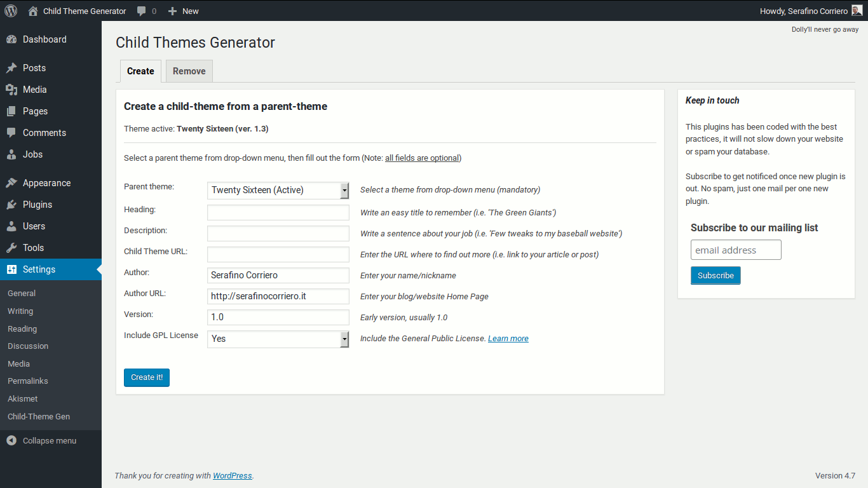Click the Posts pushpin icon
The width and height of the screenshot is (868, 488).
[x=11, y=68]
